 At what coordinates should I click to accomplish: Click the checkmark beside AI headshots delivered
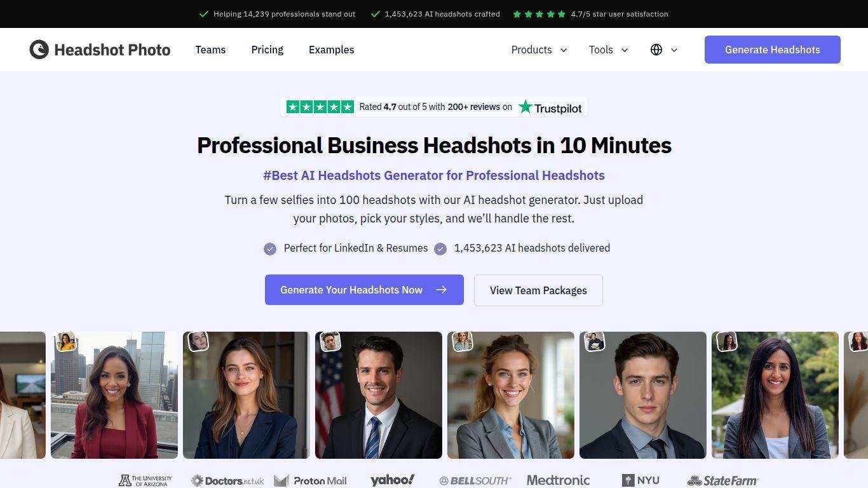[x=440, y=248]
